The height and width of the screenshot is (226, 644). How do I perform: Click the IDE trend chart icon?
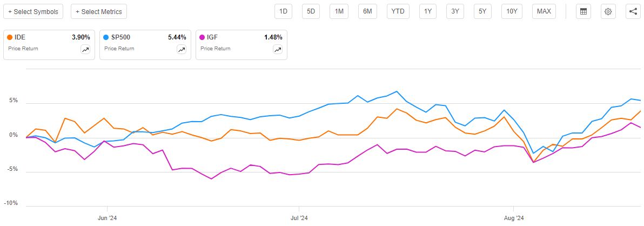pyautogui.click(x=85, y=50)
